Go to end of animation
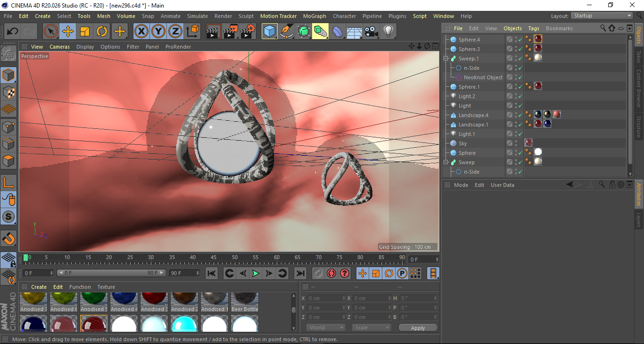 point(300,273)
